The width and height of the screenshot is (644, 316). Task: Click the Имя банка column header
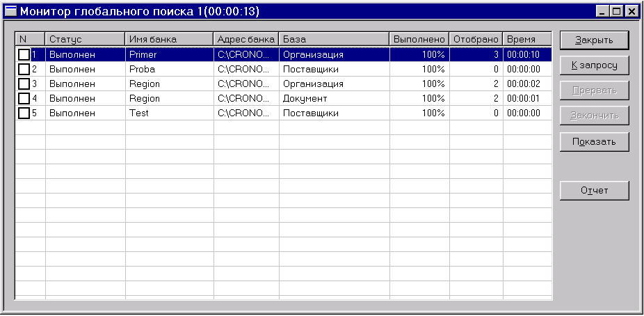[x=169, y=40]
